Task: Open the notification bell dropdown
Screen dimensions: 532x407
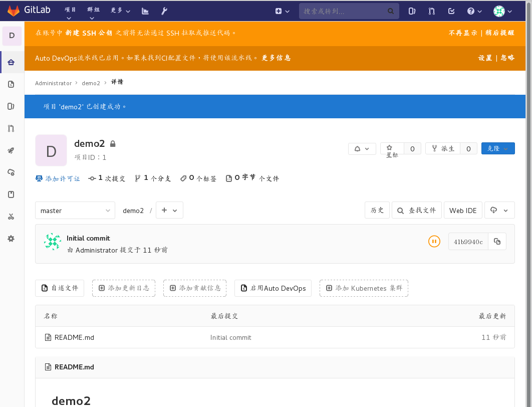Action: point(362,149)
